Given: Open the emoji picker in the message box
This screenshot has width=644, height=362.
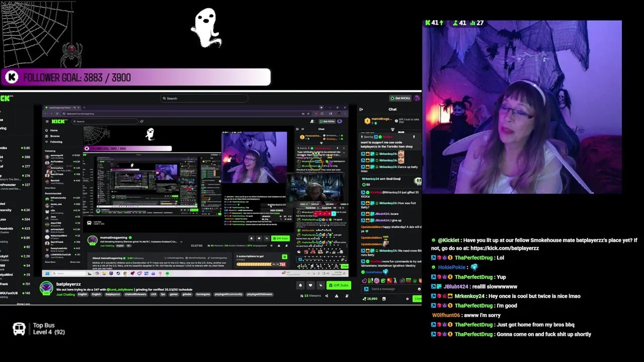Looking at the screenshot, I should 419,289.
